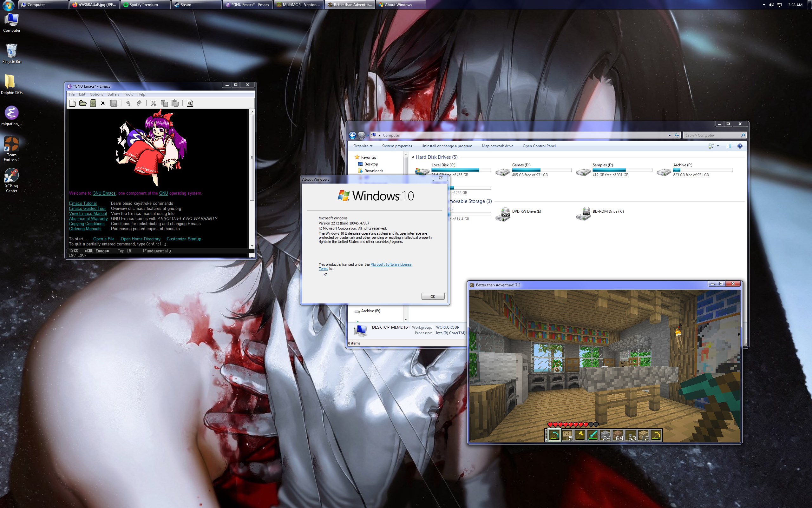Click the clipboard Paste icon in Emacs
The width and height of the screenshot is (812, 508).
(x=175, y=103)
